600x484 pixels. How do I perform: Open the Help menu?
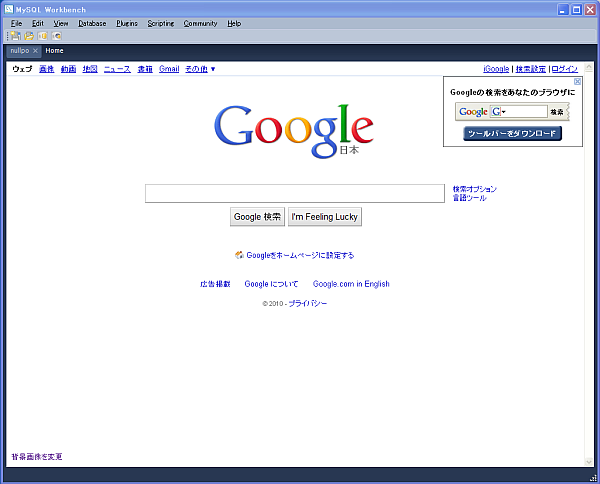pyautogui.click(x=234, y=24)
